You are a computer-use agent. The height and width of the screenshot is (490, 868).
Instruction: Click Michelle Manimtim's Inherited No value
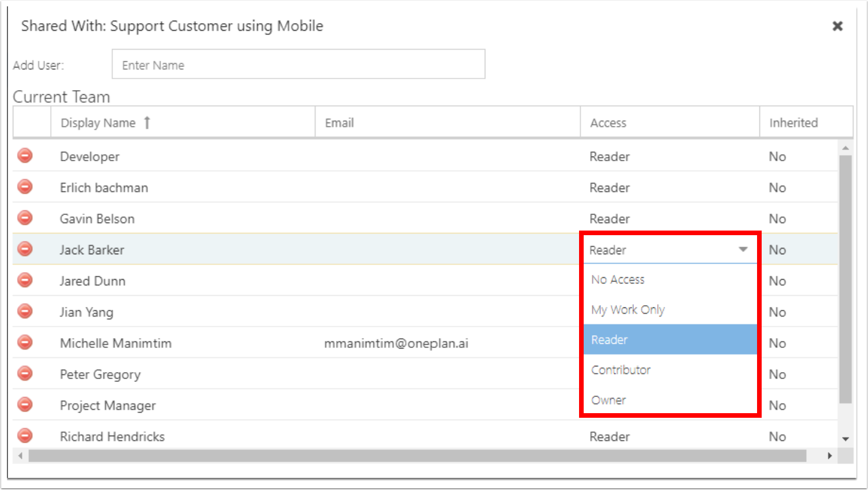pyautogui.click(x=777, y=343)
